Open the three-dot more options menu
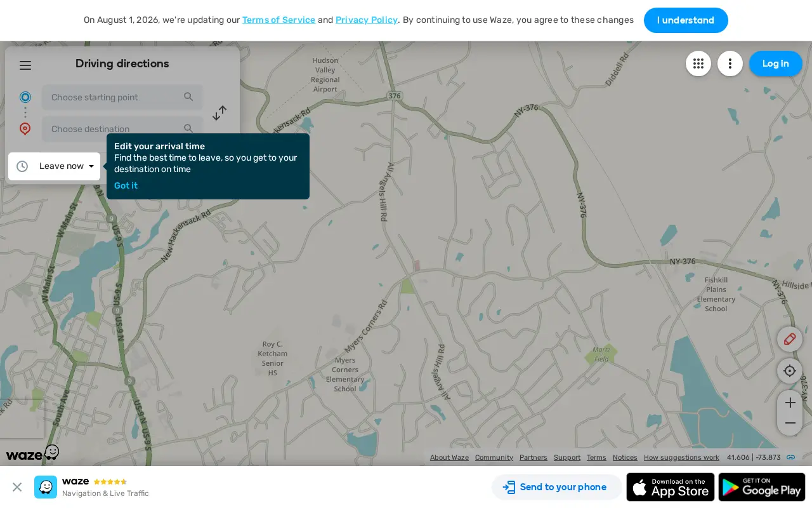812x508 pixels. [730, 63]
